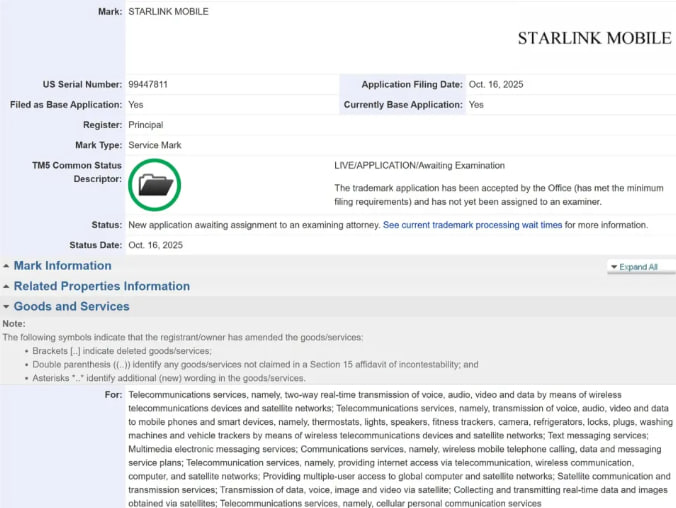Collapse the Goods and Services section

click(x=72, y=306)
